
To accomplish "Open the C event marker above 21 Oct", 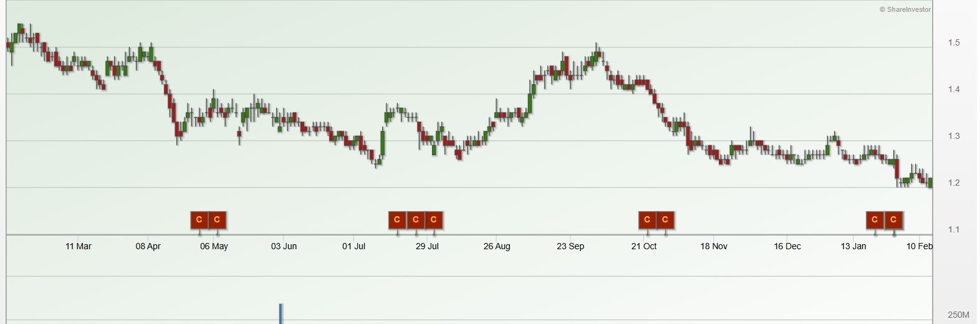I will pos(647,219).
